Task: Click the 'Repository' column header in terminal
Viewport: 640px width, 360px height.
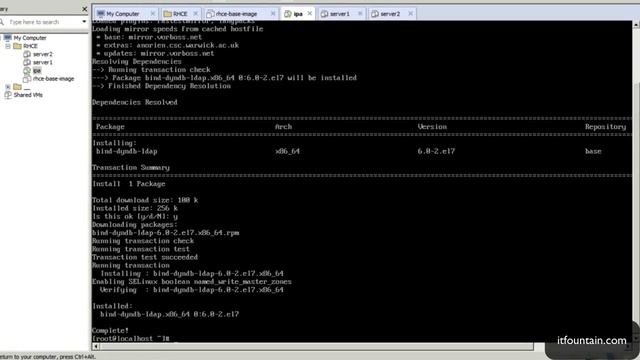Action: click(x=605, y=127)
